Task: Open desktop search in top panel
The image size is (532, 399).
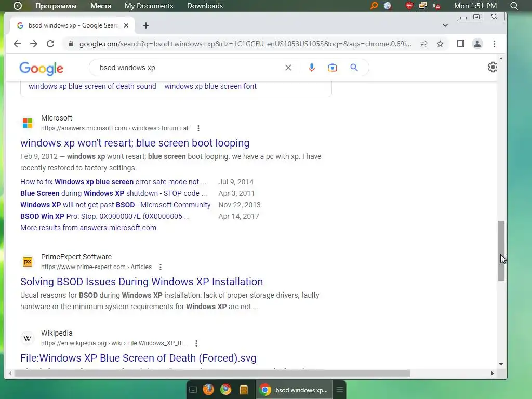Action: [514, 6]
